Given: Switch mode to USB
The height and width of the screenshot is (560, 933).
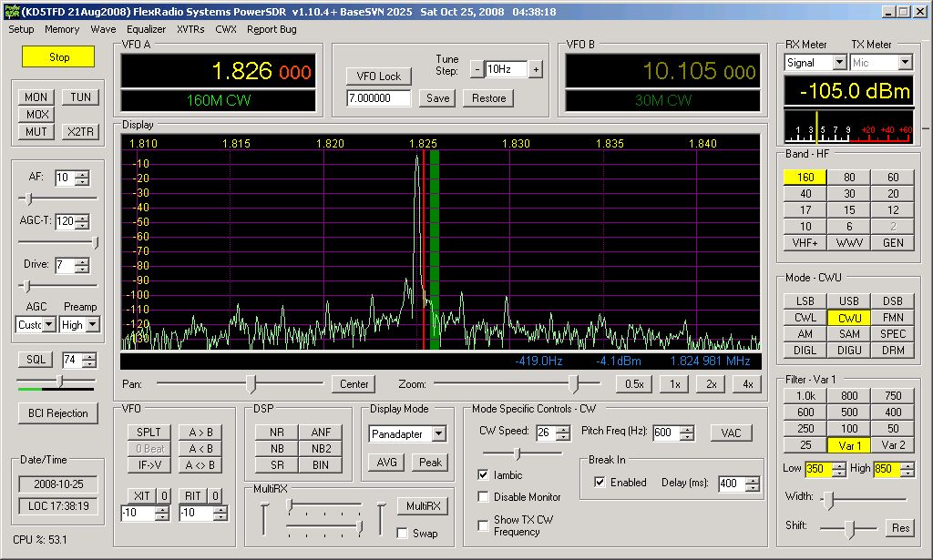Looking at the screenshot, I should pos(849,301).
